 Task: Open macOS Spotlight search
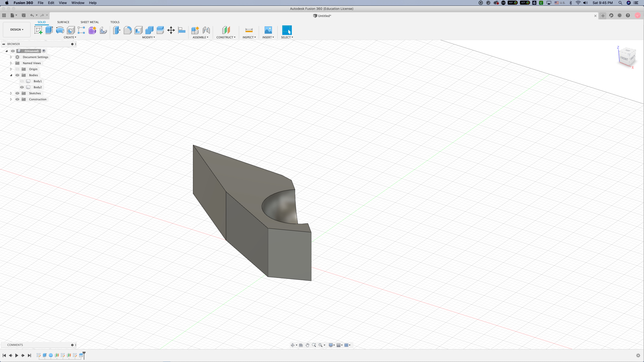coord(620,3)
